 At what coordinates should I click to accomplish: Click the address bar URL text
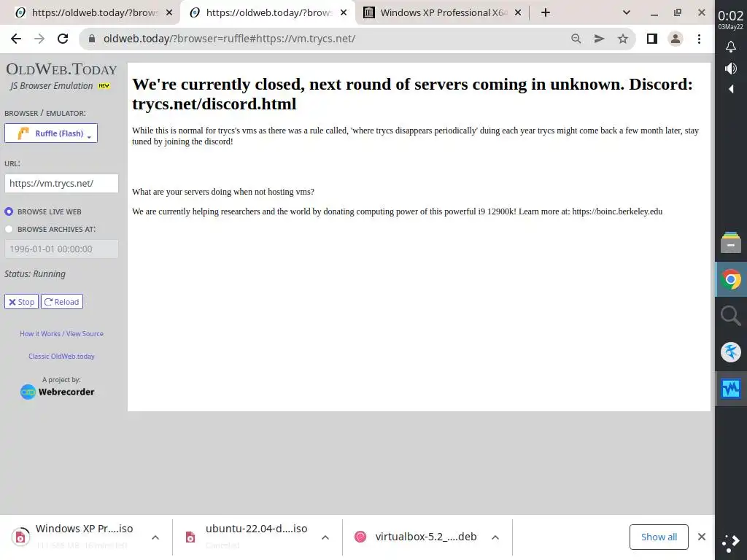point(229,39)
